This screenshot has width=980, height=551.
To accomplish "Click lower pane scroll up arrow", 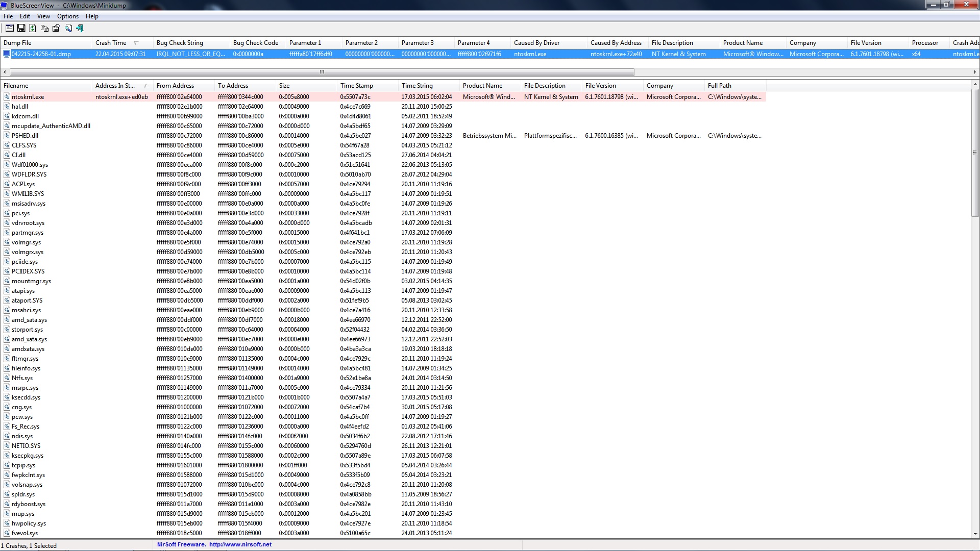I will (x=975, y=84).
